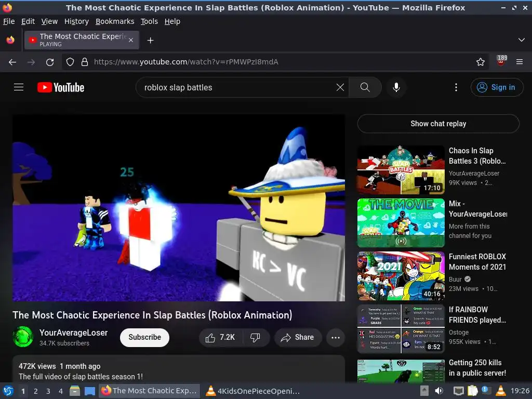Select Firefox taskbar window button
Viewport: 532px width, 399px height.
(x=149, y=391)
